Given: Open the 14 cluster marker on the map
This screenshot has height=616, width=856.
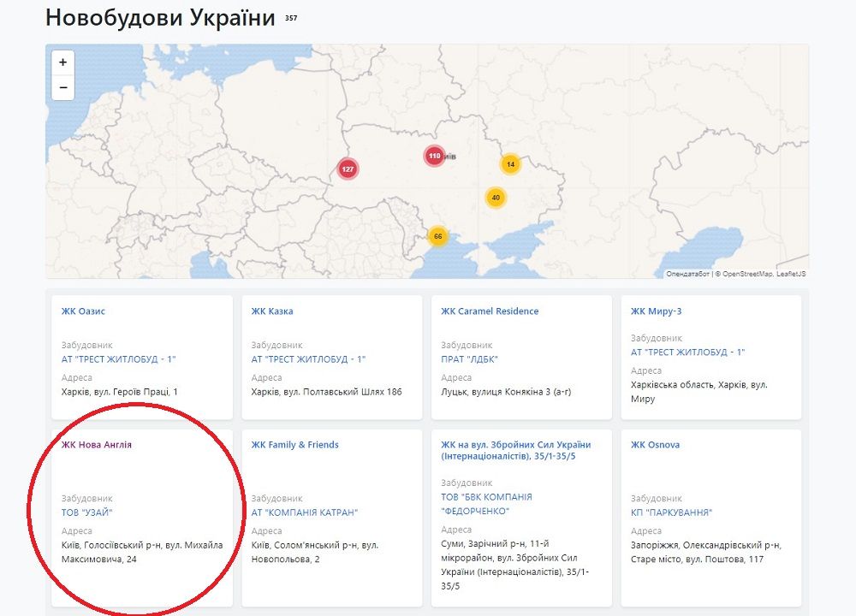Looking at the screenshot, I should pyautogui.click(x=510, y=162).
